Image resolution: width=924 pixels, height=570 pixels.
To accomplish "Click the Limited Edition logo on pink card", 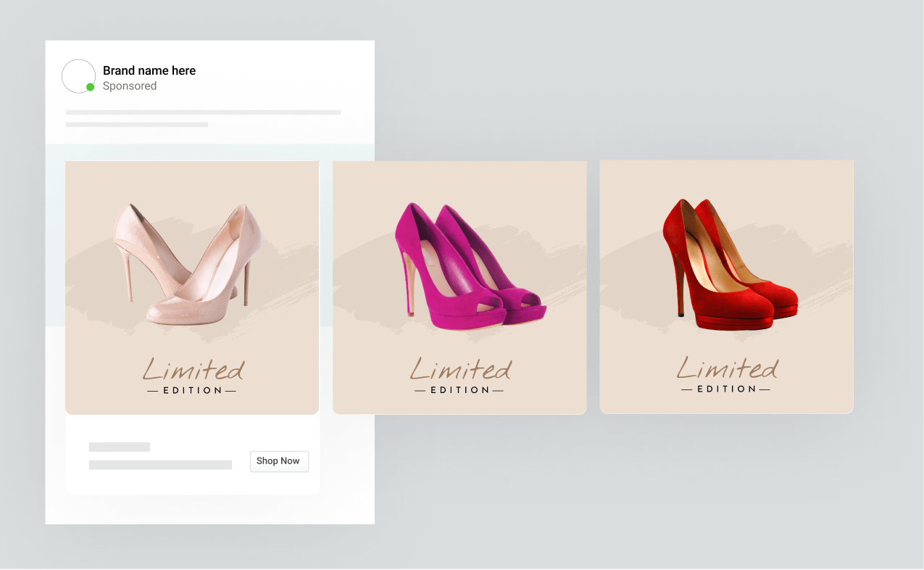I will [x=192, y=374].
